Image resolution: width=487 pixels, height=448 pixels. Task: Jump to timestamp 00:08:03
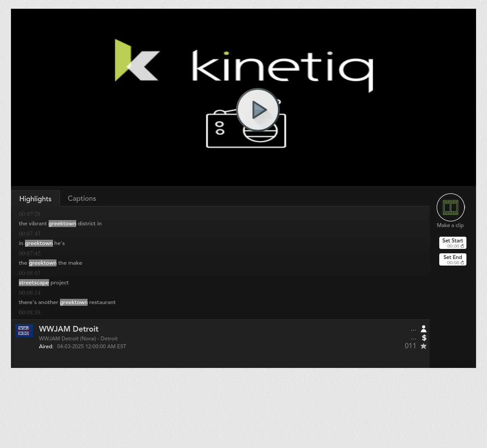click(x=29, y=273)
